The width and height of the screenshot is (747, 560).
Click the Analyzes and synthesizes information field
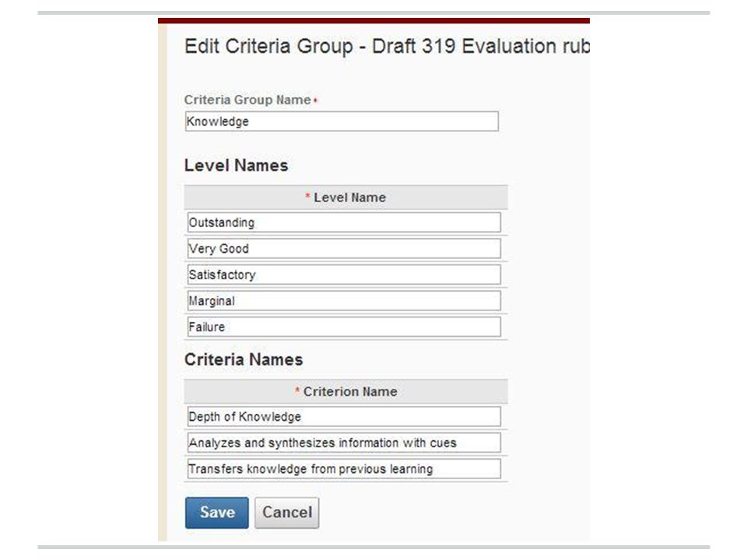click(344, 443)
